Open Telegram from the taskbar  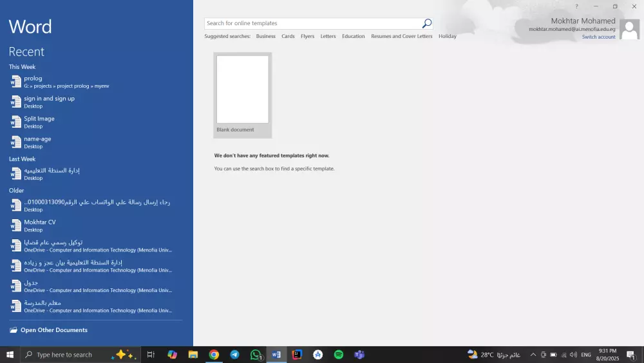coord(234,355)
